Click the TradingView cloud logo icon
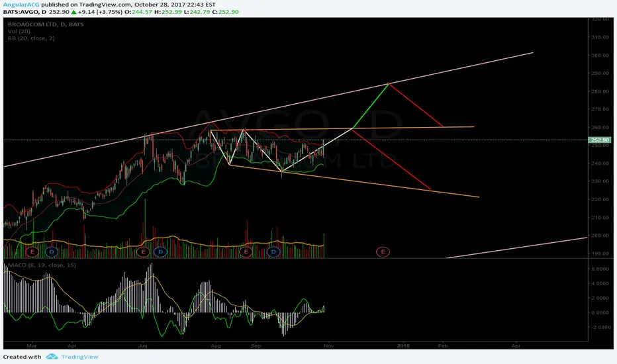 (x=52, y=357)
